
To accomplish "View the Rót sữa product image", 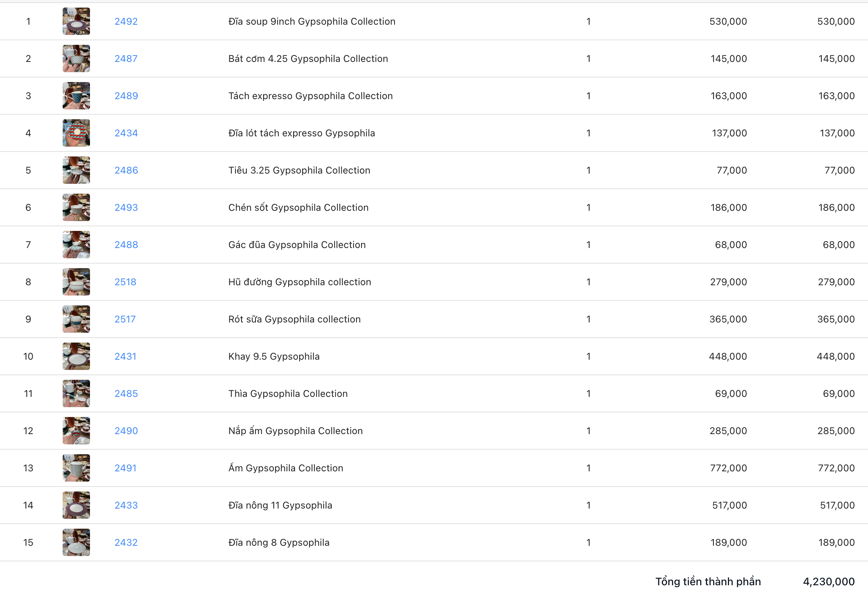I will pos(76,319).
